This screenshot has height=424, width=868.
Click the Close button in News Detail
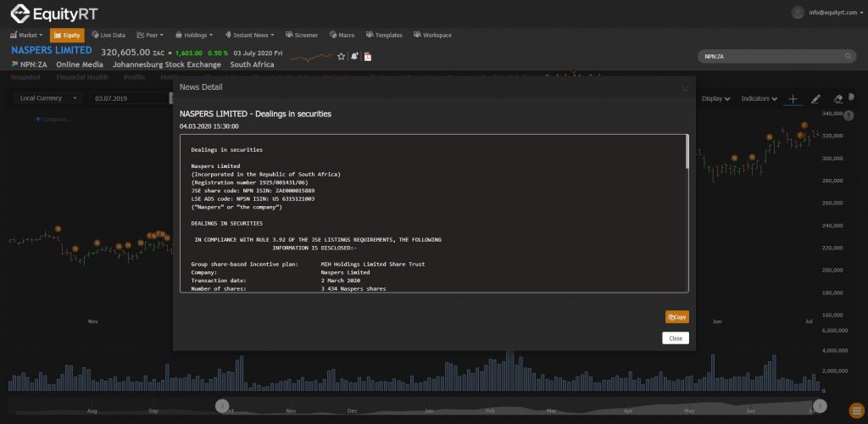coord(676,338)
